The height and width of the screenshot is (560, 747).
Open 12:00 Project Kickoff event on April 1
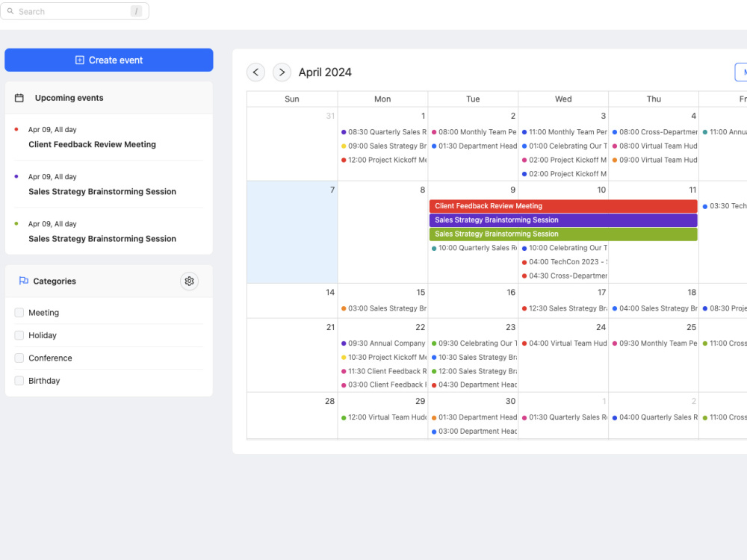pos(383,160)
